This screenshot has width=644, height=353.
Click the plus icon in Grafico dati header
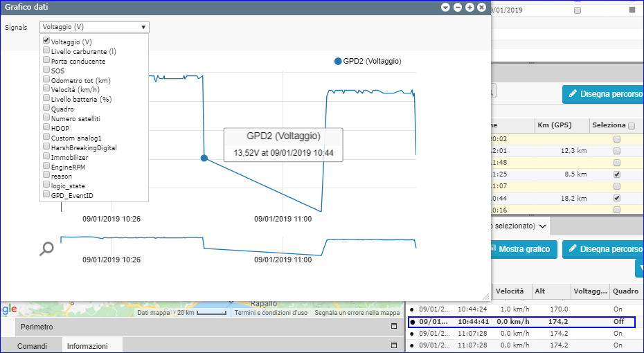469,7
